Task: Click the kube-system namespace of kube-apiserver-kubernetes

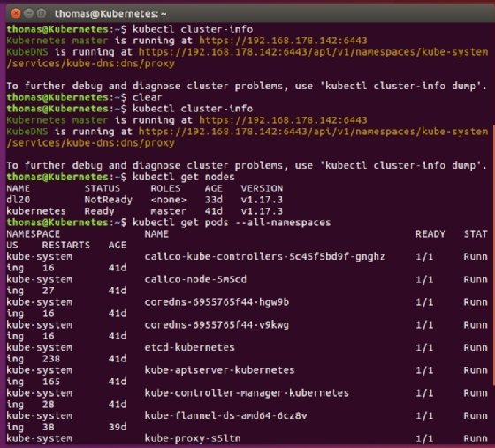Action: pyautogui.click(x=40, y=370)
